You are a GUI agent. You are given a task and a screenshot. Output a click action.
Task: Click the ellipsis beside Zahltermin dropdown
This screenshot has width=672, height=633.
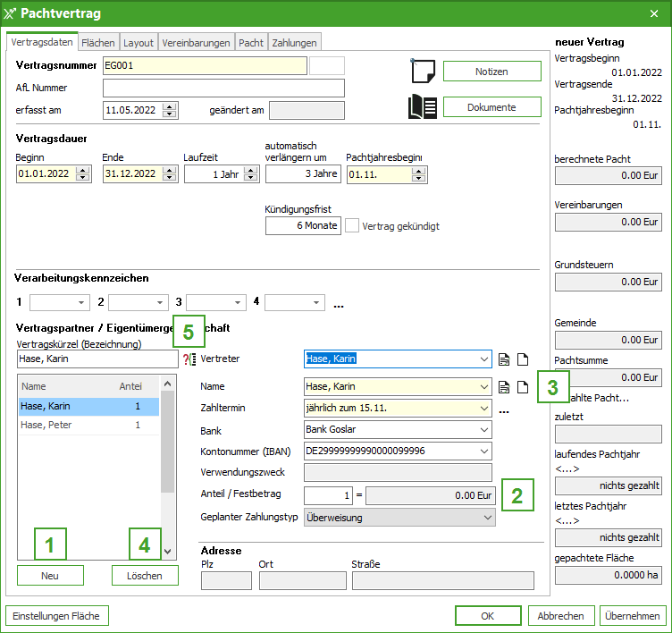pyautogui.click(x=505, y=411)
